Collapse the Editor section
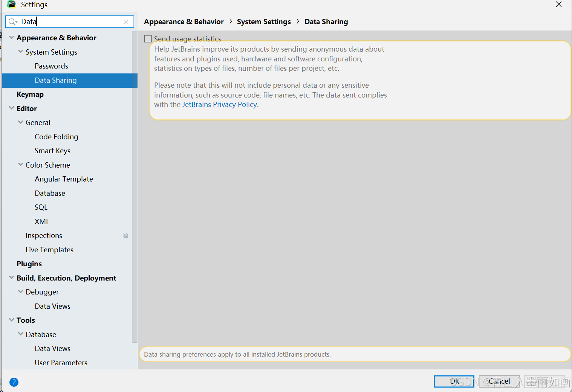The height and width of the screenshot is (392, 572). (12, 108)
